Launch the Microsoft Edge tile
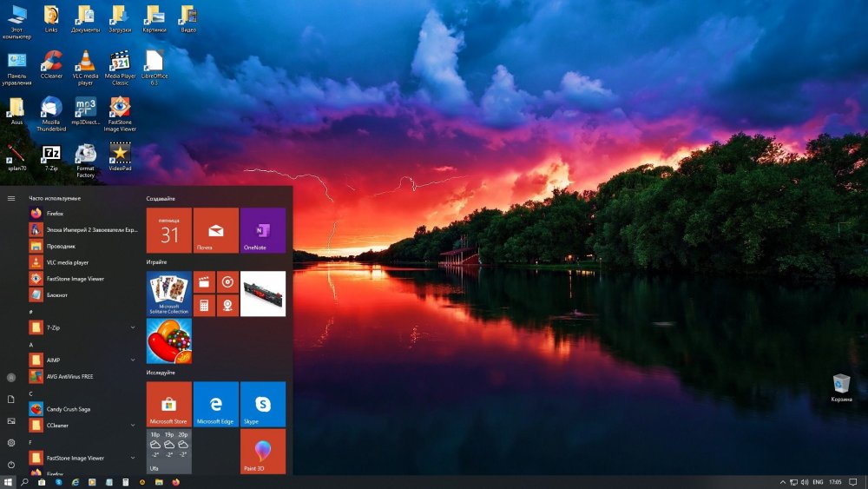868x489 pixels. pos(216,404)
